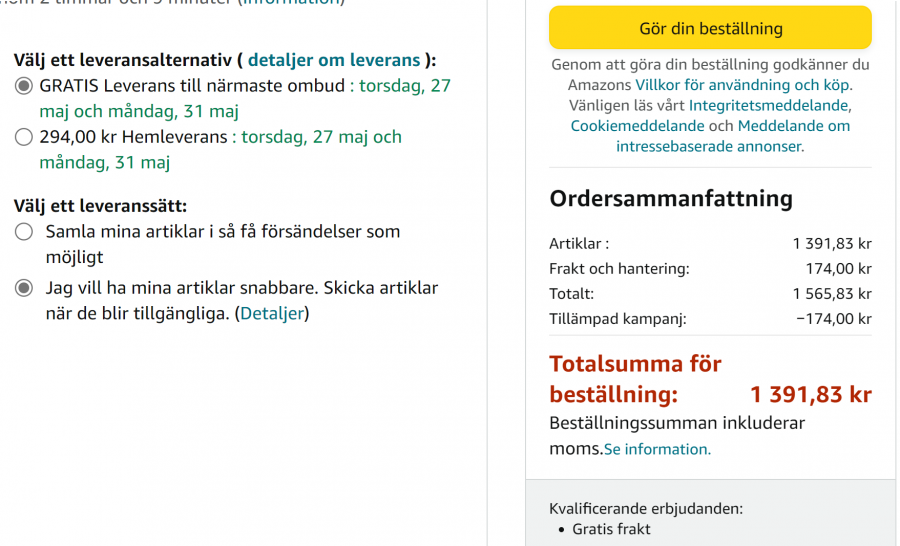Viewport: 900px width, 546px height.
Task: Click "Se information." about included VAT
Action: pyautogui.click(x=657, y=450)
